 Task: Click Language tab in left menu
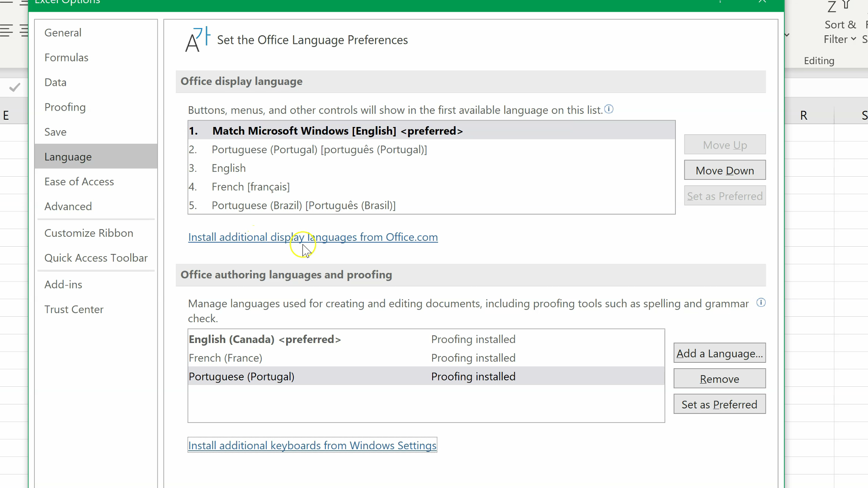pos(68,156)
